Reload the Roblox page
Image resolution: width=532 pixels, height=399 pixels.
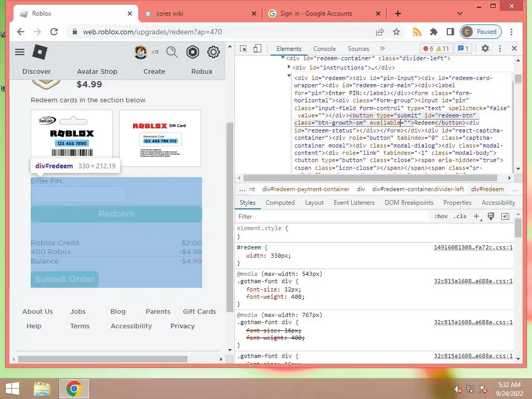point(54,32)
